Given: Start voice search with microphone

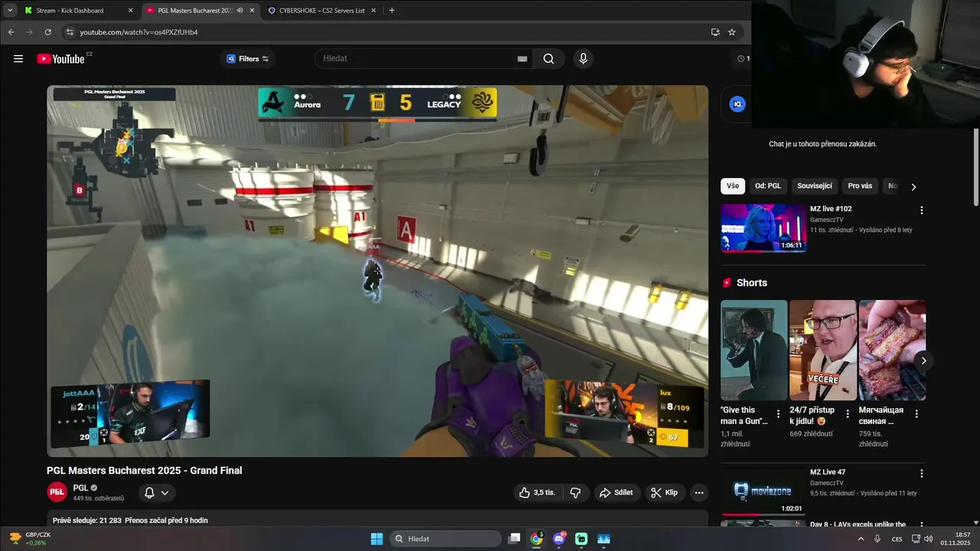Looking at the screenshot, I should pos(583,59).
